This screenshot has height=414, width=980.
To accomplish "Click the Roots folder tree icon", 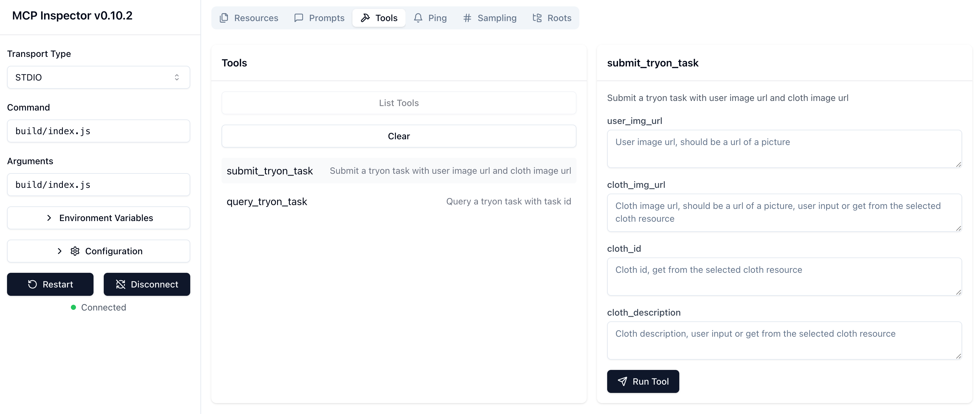I will [x=537, y=18].
